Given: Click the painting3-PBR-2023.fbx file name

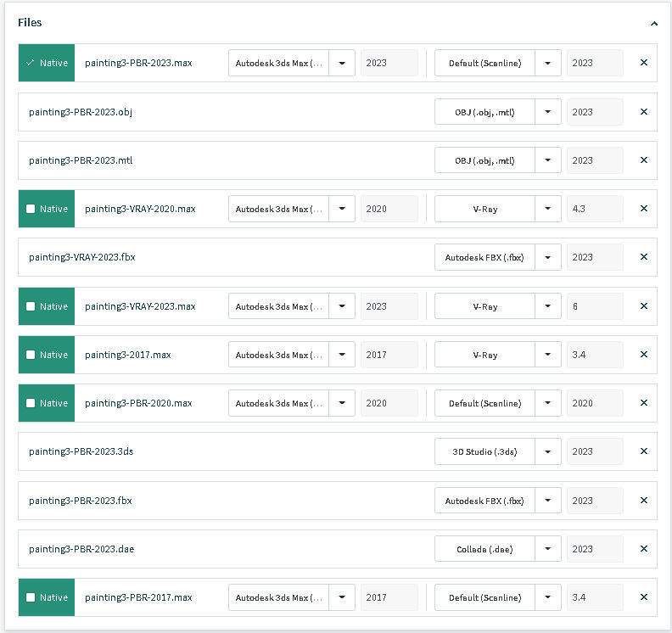Looking at the screenshot, I should coord(81,501).
